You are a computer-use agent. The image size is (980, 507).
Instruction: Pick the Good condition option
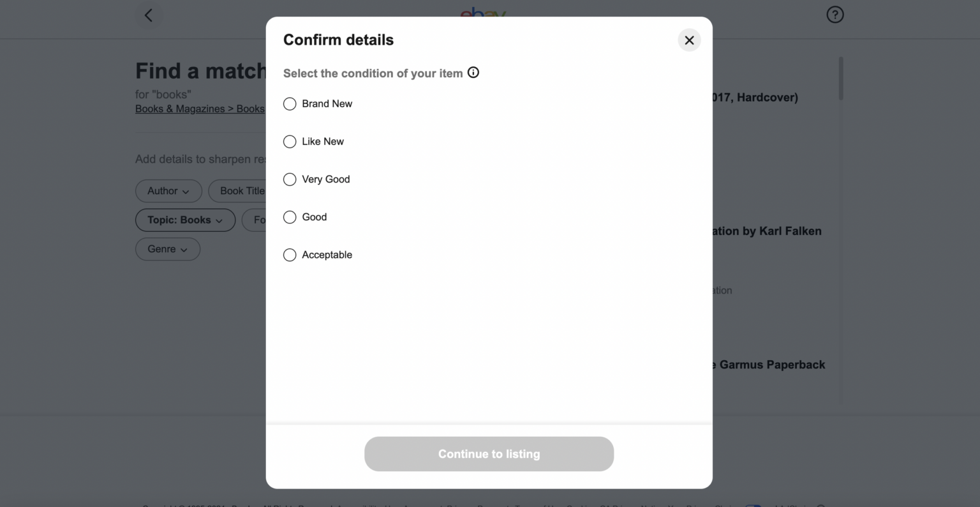[290, 217]
